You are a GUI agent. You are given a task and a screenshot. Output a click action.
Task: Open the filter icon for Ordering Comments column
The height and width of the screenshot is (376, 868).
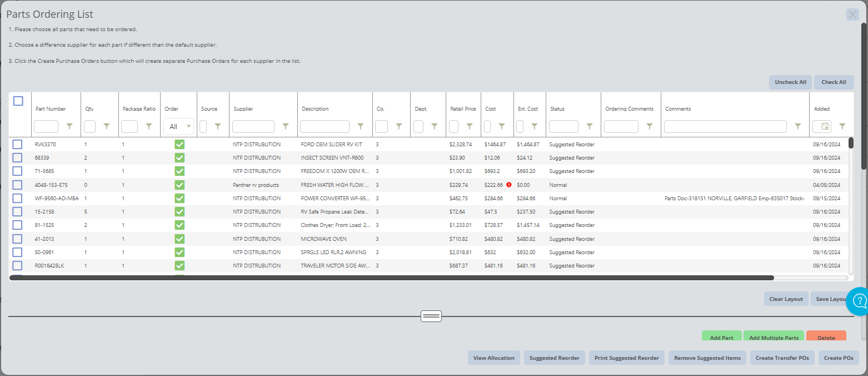(650, 127)
